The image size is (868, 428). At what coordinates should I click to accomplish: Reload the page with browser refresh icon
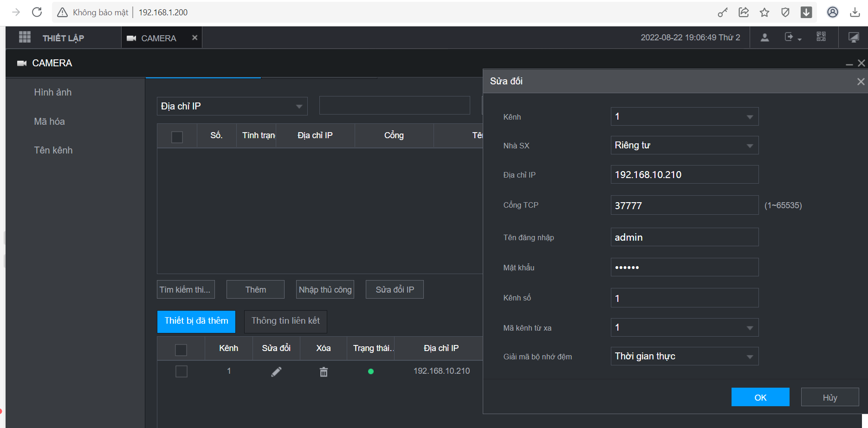click(x=37, y=12)
